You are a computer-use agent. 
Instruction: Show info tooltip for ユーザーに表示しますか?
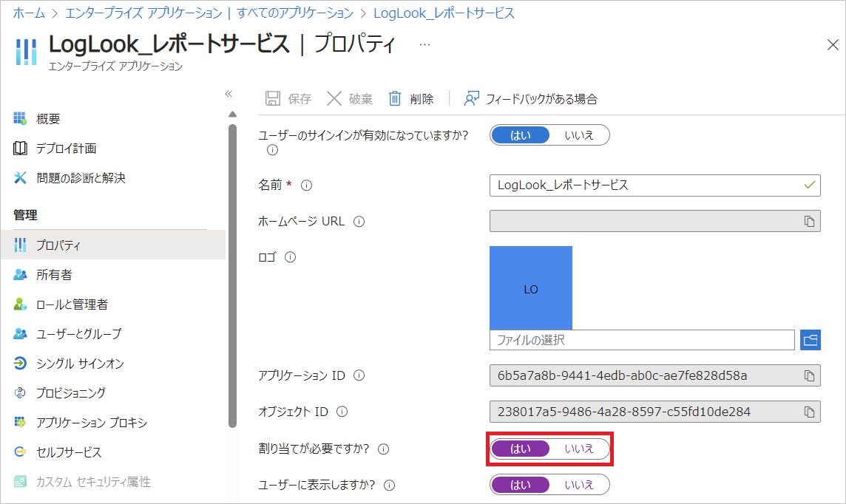(x=389, y=485)
